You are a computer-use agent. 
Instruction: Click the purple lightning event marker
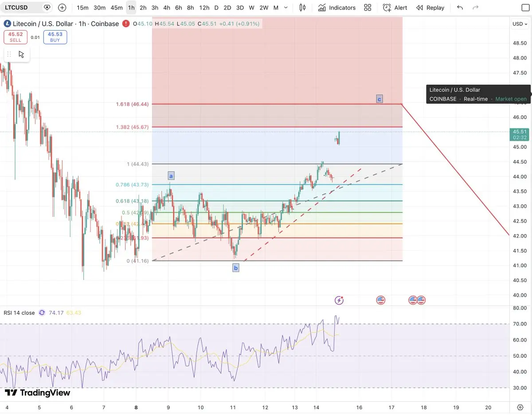(x=339, y=300)
